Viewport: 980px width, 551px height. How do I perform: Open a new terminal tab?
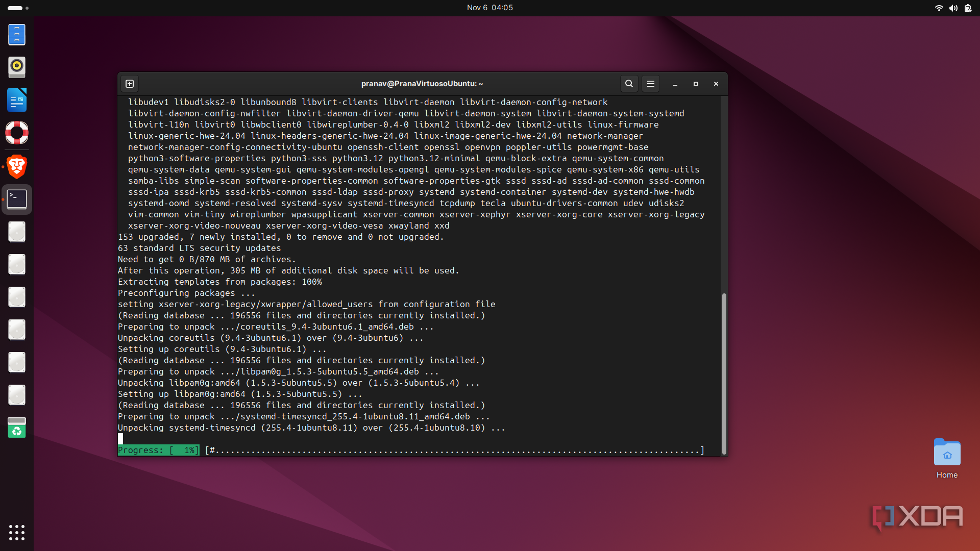(130, 84)
